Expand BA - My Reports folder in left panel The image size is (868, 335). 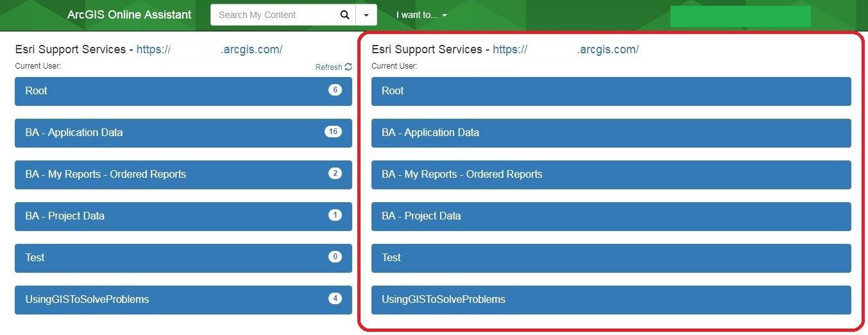183,175
